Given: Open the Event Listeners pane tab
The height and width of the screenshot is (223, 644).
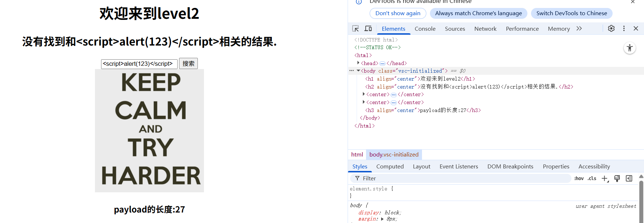Looking at the screenshot, I should (459, 167).
